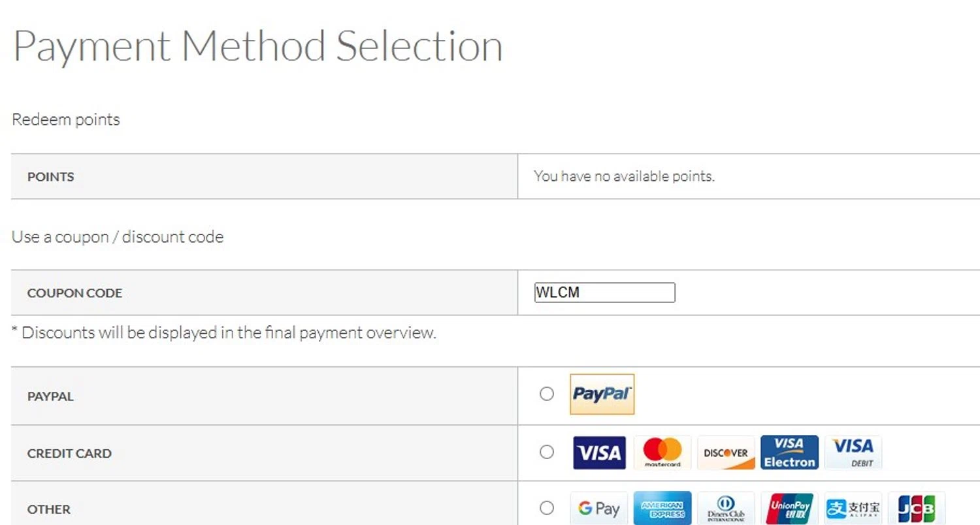Click the CREDIT CARD row label
Screen dimensions: 980x525
point(69,453)
